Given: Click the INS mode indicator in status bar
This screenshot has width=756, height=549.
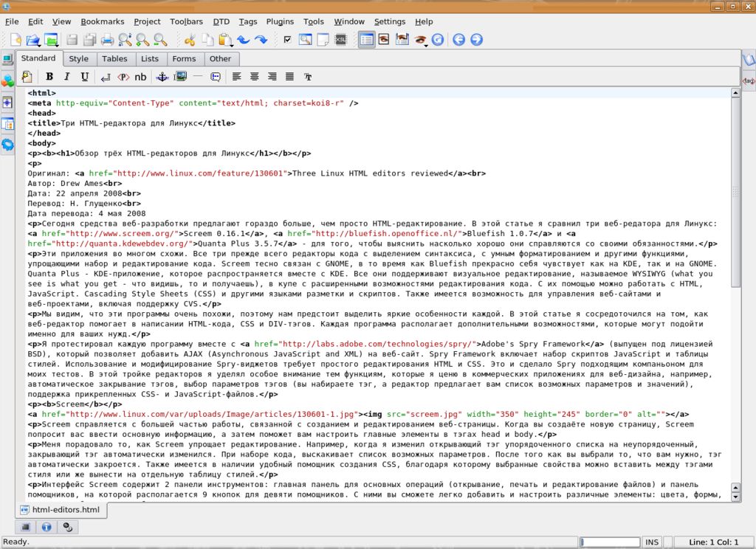Looking at the screenshot, I should point(652,542).
